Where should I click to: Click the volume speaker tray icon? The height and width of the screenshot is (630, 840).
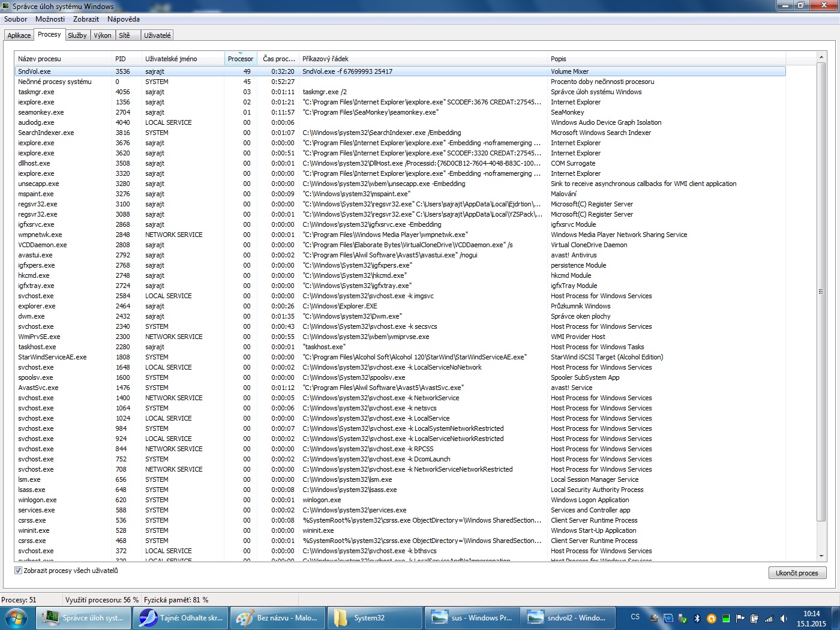pos(784,618)
